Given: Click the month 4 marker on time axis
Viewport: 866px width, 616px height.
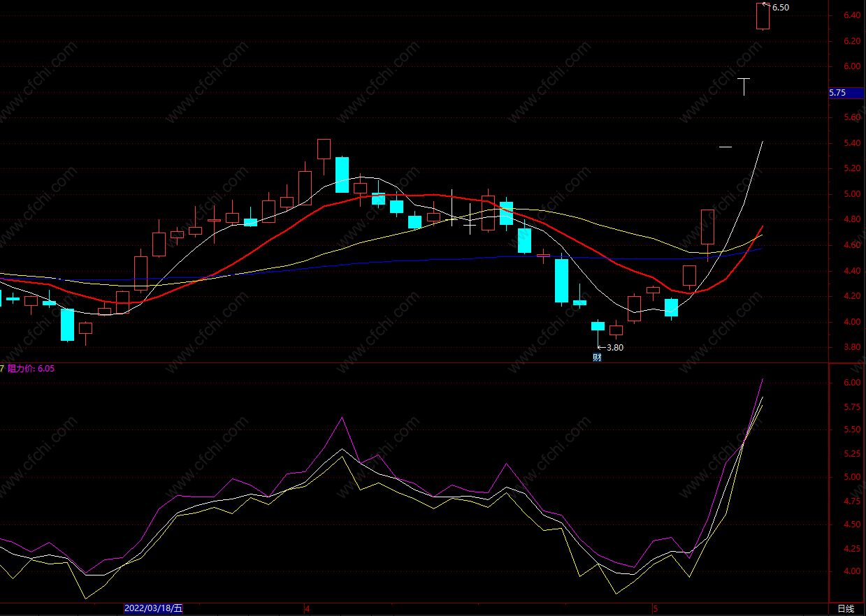Looking at the screenshot, I should click(x=307, y=609).
